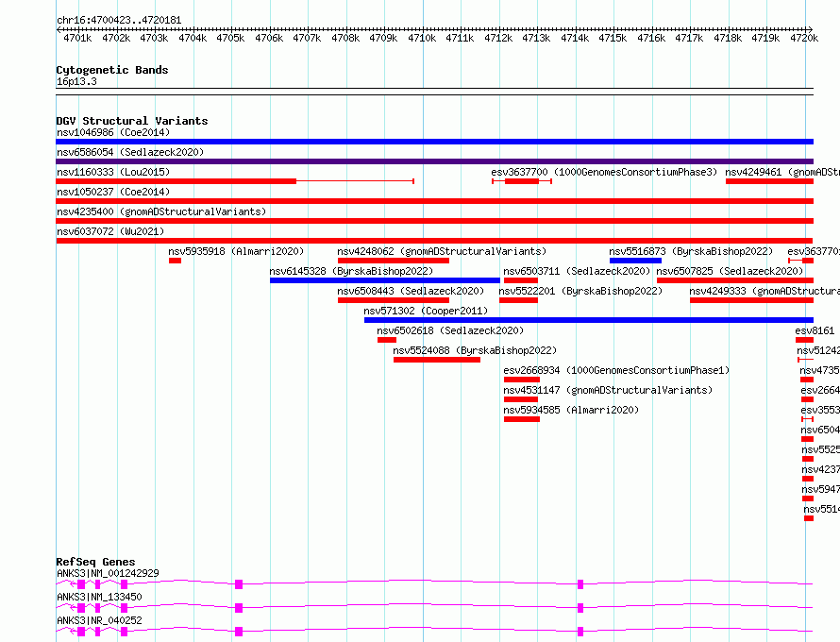
Task: Click the 4715k ruler position label
Action: [613, 38]
